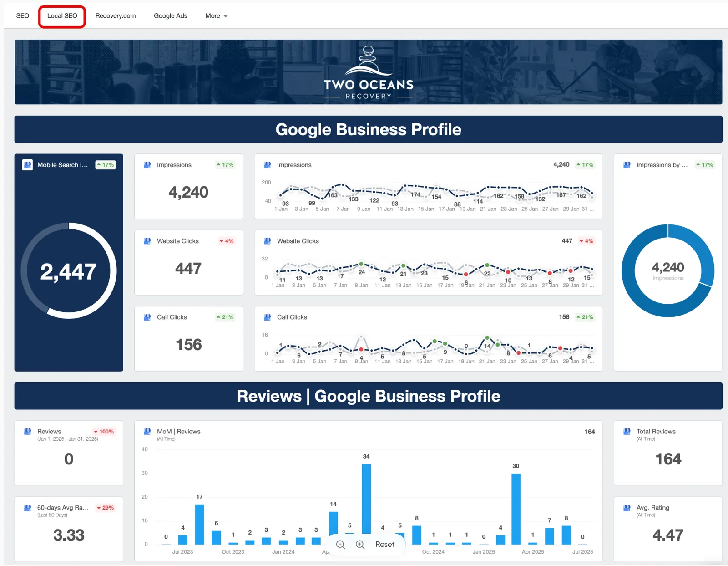Click the Reviews | Google Business Profile header
Image resolution: width=728 pixels, height=566 pixels.
pyautogui.click(x=368, y=396)
